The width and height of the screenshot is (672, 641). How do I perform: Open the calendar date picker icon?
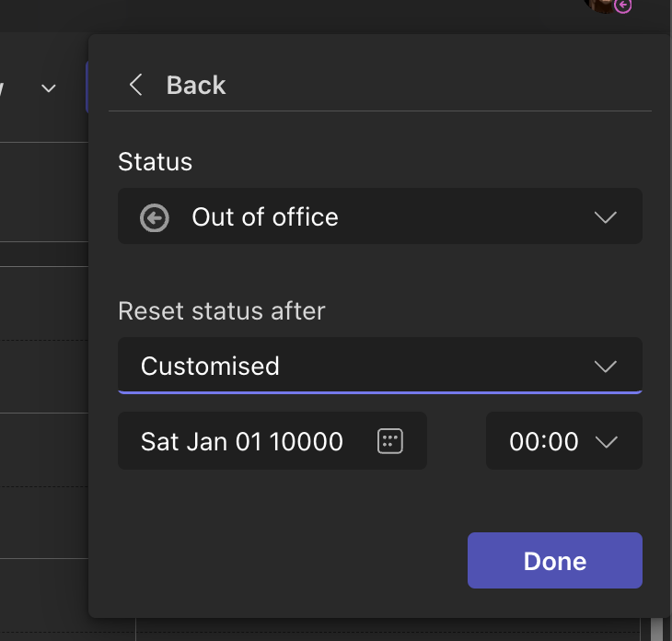(x=390, y=441)
